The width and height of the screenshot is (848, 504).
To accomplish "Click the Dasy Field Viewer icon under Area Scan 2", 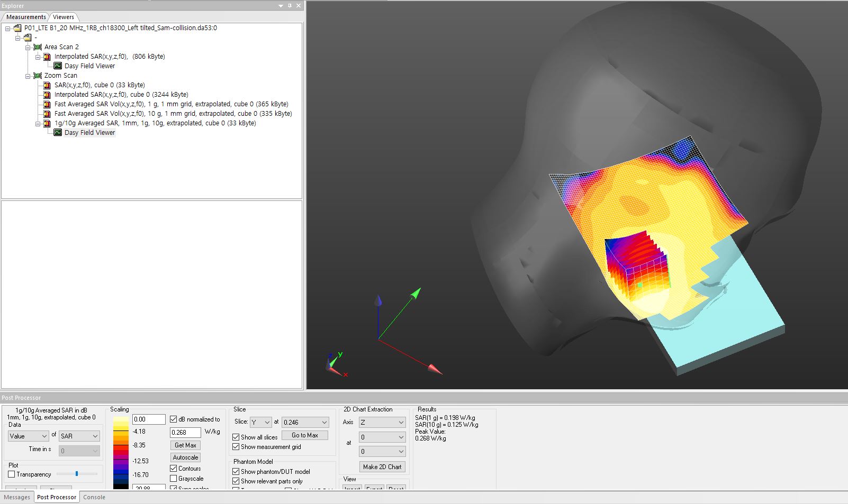I will click(58, 66).
